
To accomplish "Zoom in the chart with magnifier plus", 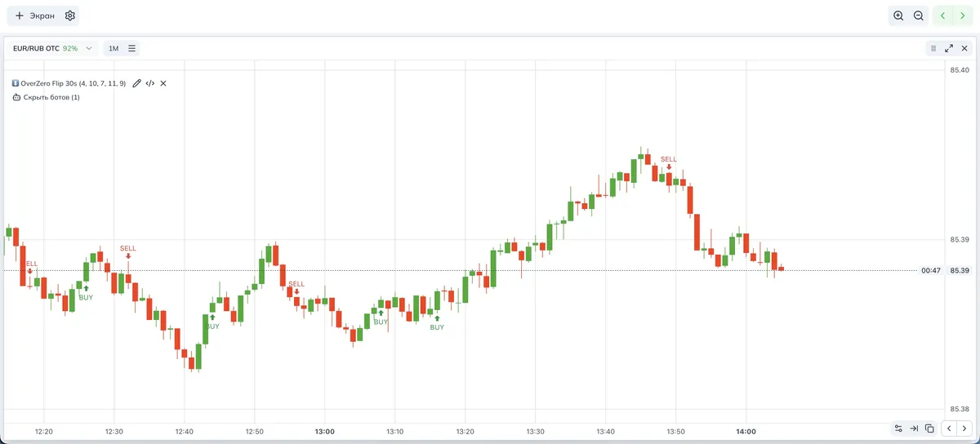I will coord(898,16).
